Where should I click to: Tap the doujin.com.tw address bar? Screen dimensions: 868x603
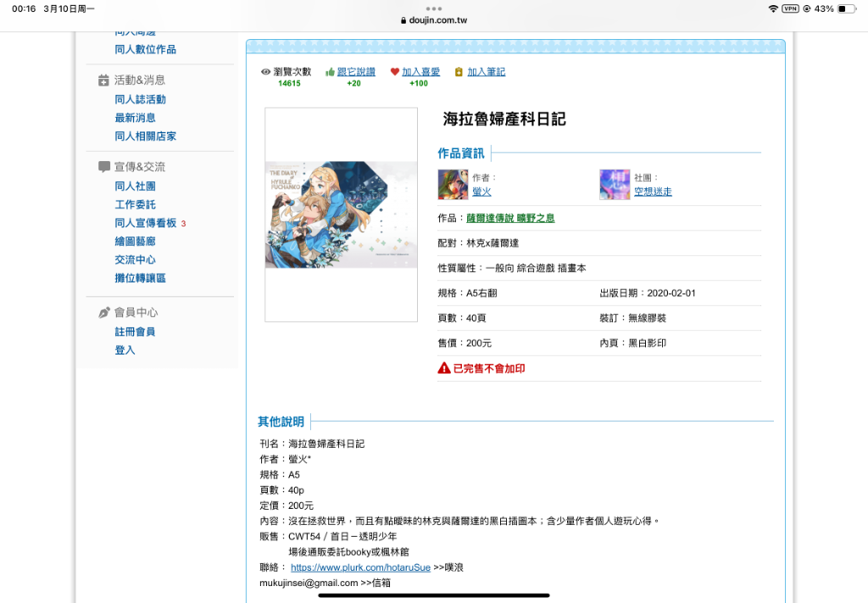pos(434,20)
